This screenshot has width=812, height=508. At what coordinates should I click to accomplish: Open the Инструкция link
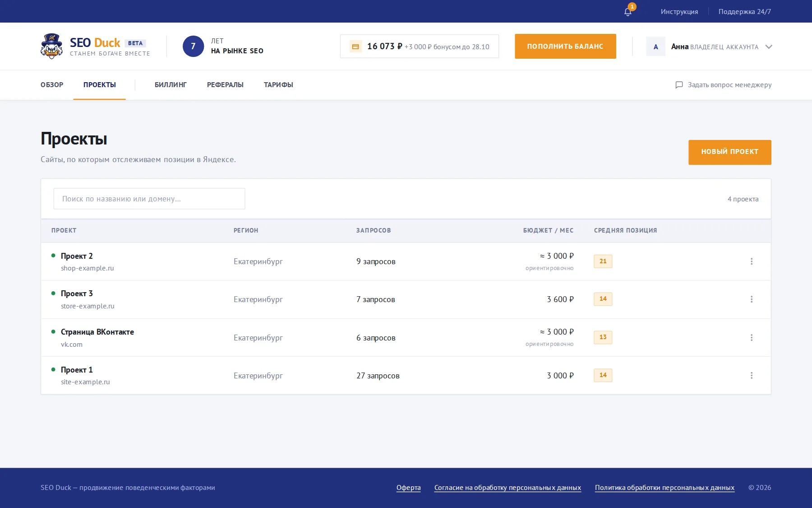coord(679,12)
